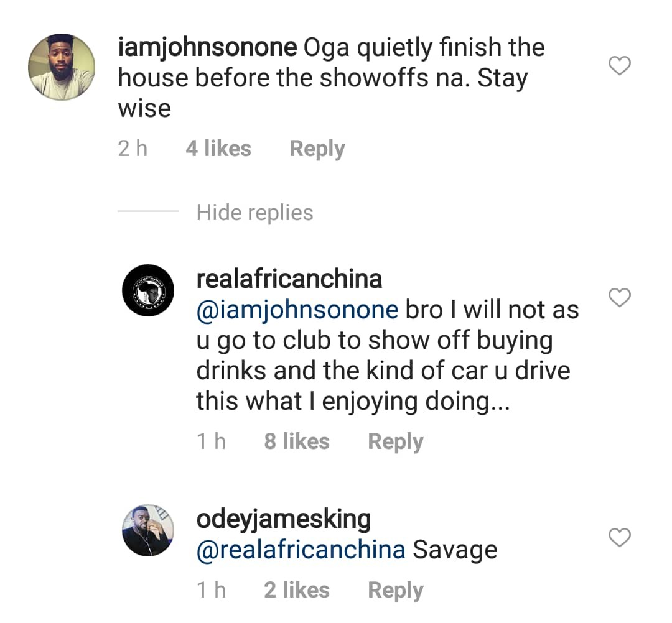Click realafricanchina's 1 h timestamp
The height and width of the screenshot is (623, 672).
211,441
